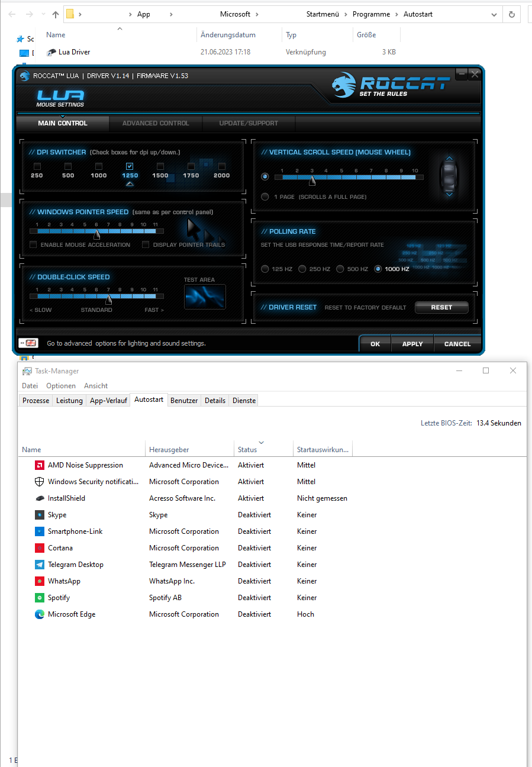Image resolution: width=532 pixels, height=767 pixels.
Task: Select the 1000 Hz polling rate
Action: 378,269
